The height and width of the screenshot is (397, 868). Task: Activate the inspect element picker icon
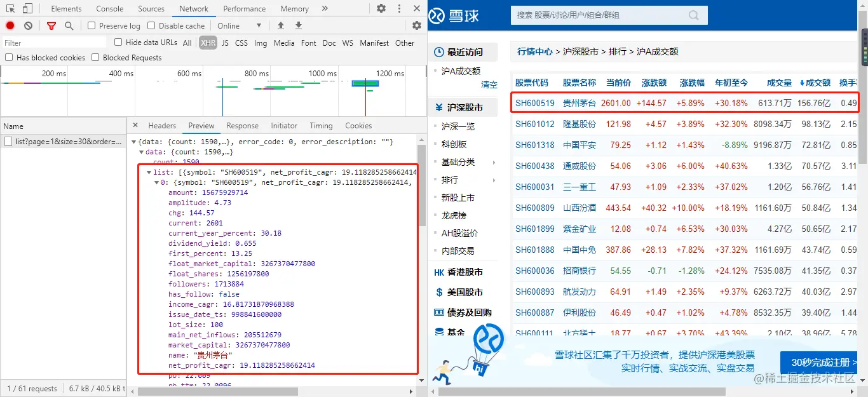click(x=11, y=8)
